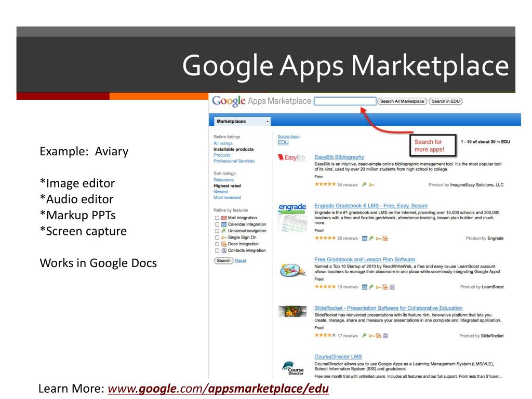Enable the Universal navigation checkbox
This screenshot has width=532, height=399.
click(217, 231)
